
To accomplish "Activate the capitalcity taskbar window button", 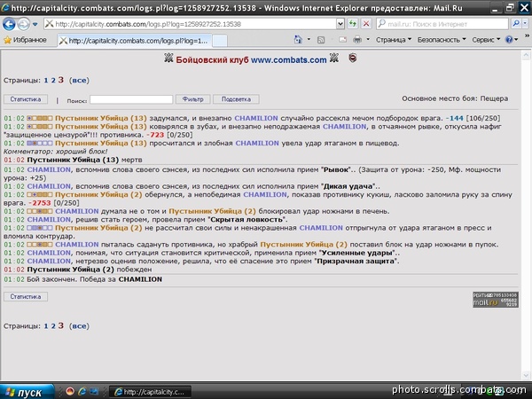I will coord(151,392).
